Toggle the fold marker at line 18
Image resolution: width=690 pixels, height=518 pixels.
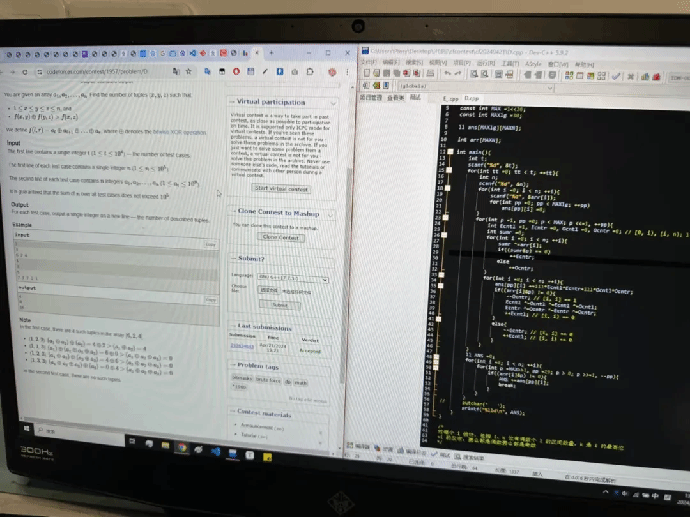tap(448, 188)
